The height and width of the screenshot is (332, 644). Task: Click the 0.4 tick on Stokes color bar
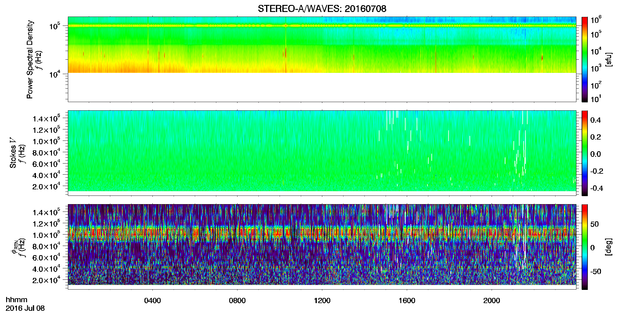595,120
